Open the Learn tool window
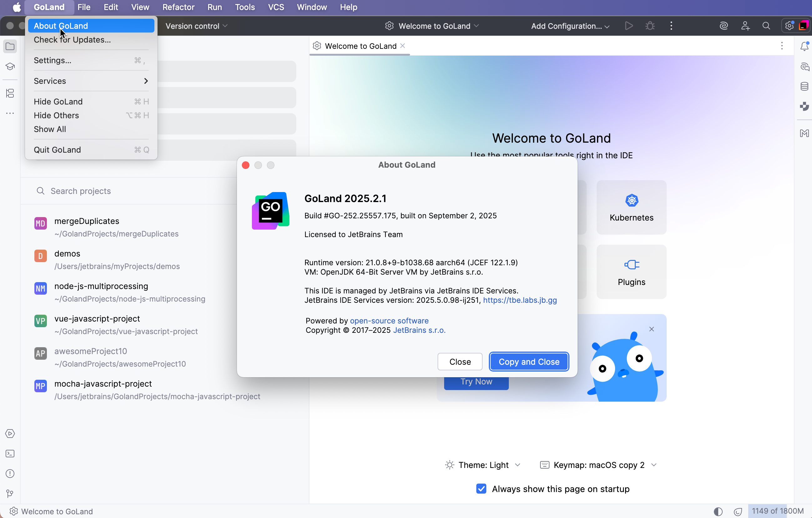The height and width of the screenshot is (518, 812). pos(10,67)
